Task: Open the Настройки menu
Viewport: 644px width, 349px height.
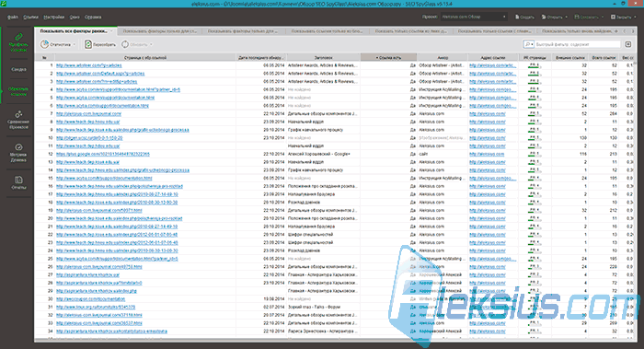Action: (53, 17)
